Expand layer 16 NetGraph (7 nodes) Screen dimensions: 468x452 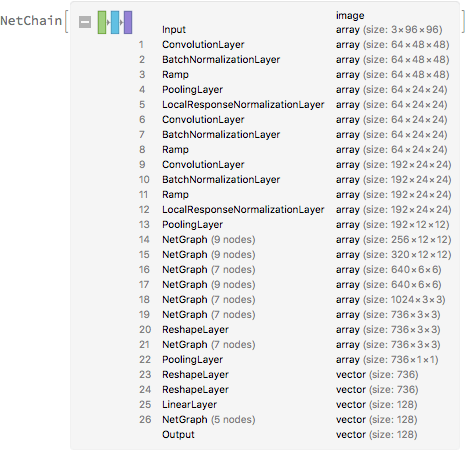tap(209, 270)
